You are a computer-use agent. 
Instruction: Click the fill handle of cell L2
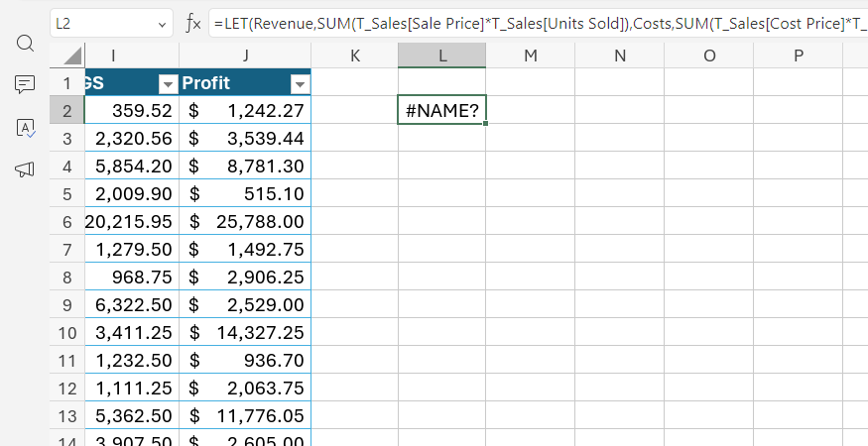point(485,124)
